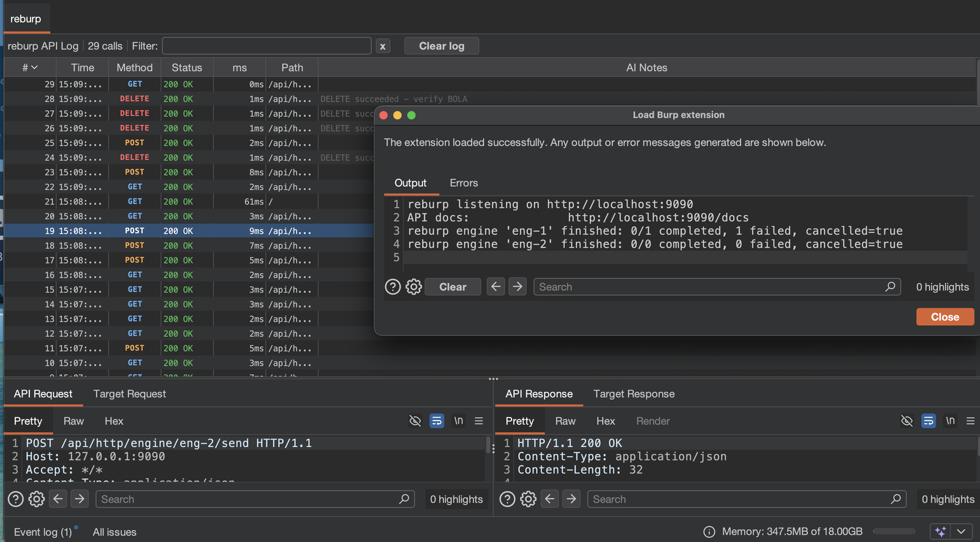Toggle line wrap icon in API Response editor
Viewport: 980px width, 542px height.
929,421
